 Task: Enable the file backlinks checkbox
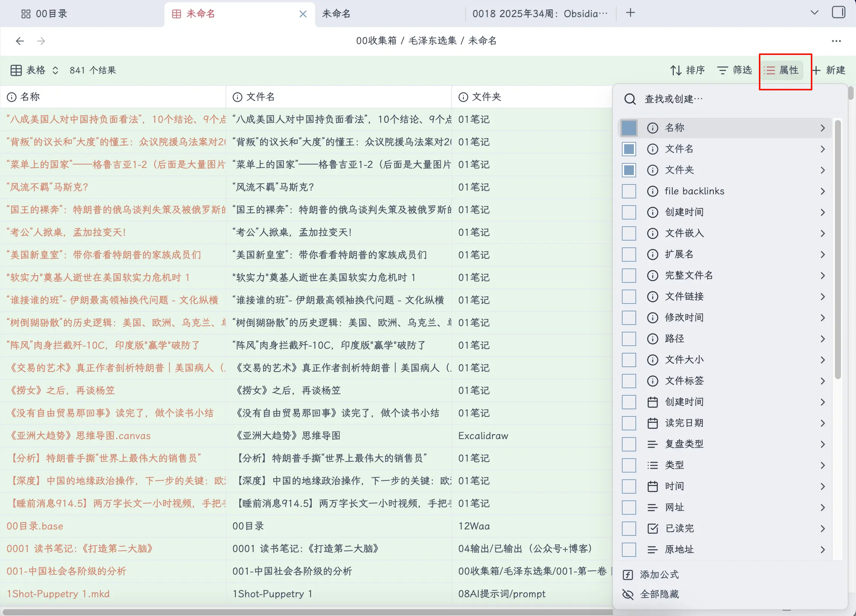tap(628, 191)
